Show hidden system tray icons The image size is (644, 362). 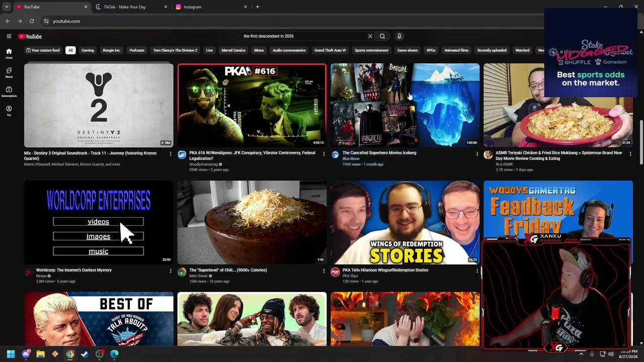click(x=581, y=354)
